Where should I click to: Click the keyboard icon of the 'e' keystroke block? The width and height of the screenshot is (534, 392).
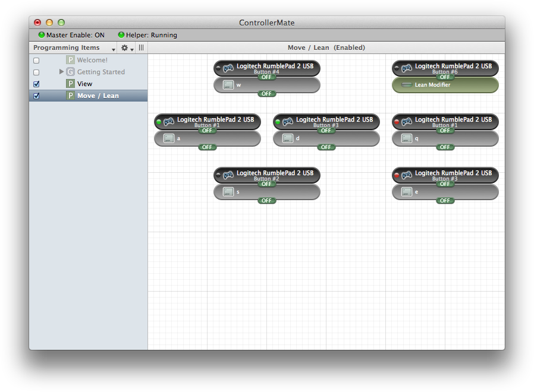(406, 192)
